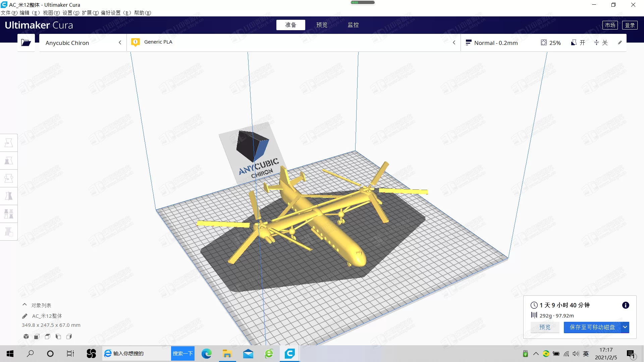
Task: Click the 搜索一下 taskbar search button
Action: point(183,354)
